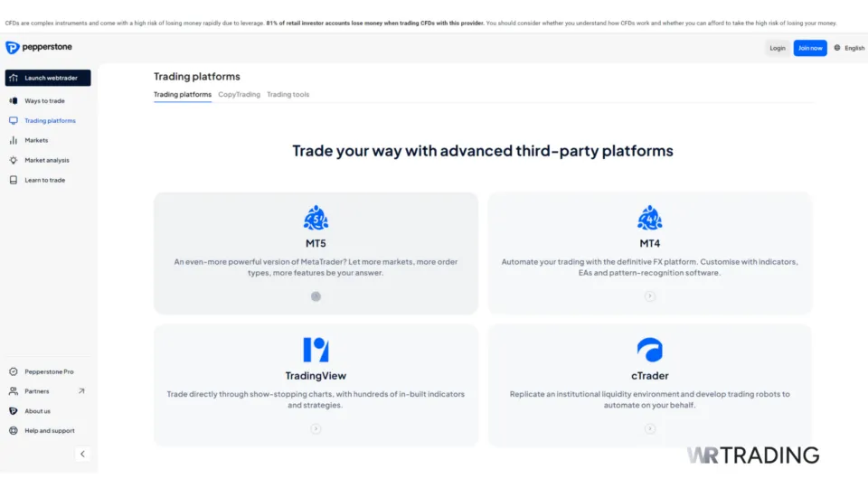Screen dimensions: 868x488
Task: Launch the webtrader
Action: tap(48, 78)
